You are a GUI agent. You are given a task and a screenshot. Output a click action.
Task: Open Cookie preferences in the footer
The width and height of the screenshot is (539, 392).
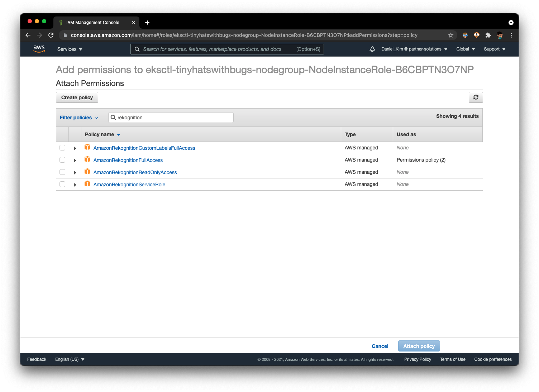click(493, 359)
